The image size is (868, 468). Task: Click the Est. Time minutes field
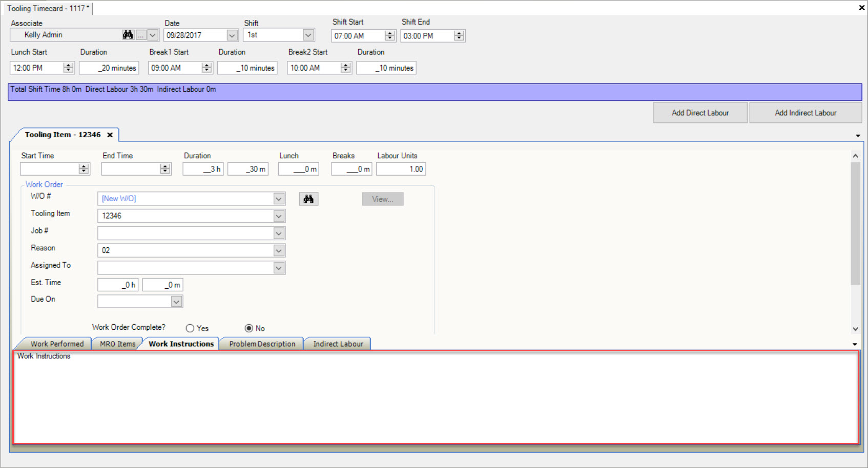coord(162,285)
